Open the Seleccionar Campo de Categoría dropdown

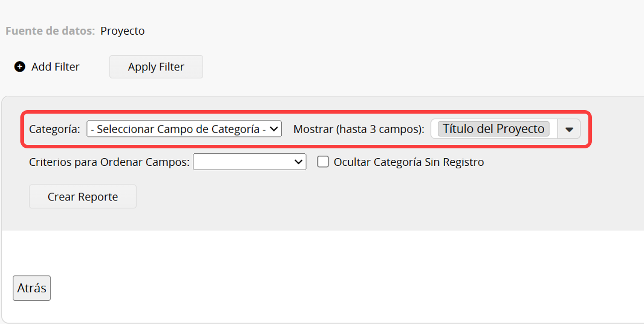[184, 129]
